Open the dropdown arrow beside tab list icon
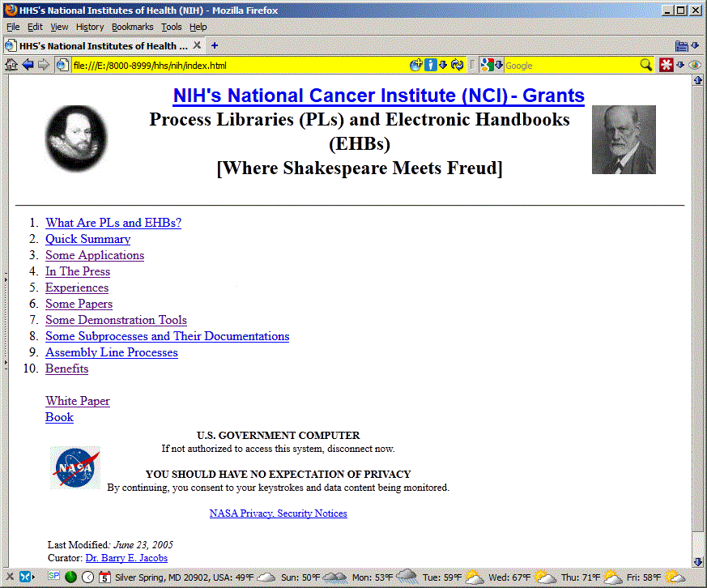The height and width of the screenshot is (588, 707). [x=696, y=45]
